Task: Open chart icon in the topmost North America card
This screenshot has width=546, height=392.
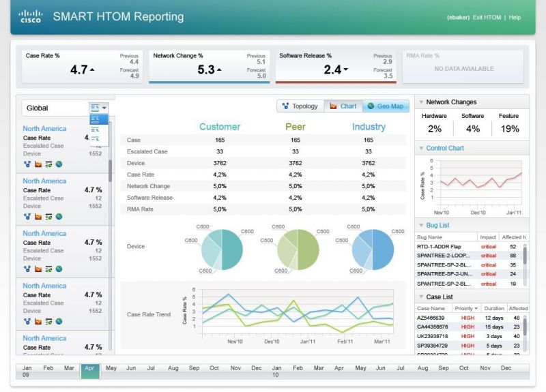Action: 38,164
